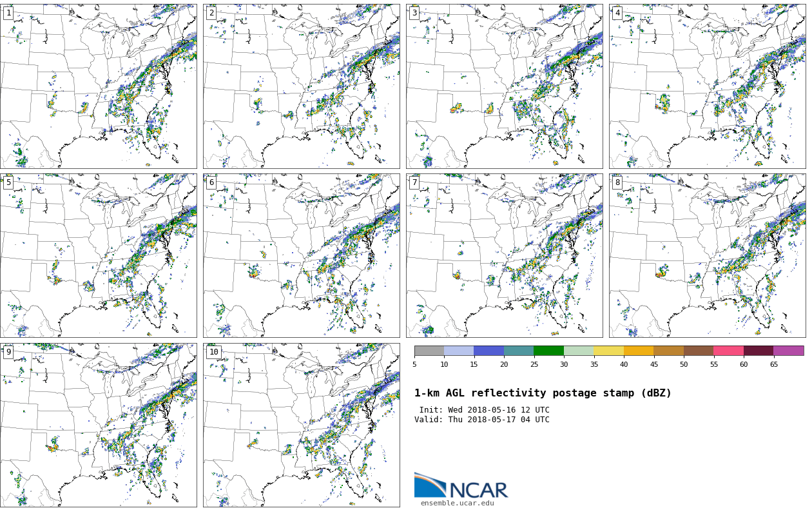Click the Init time text line
The width and height of the screenshot is (812, 508).
[484, 410]
